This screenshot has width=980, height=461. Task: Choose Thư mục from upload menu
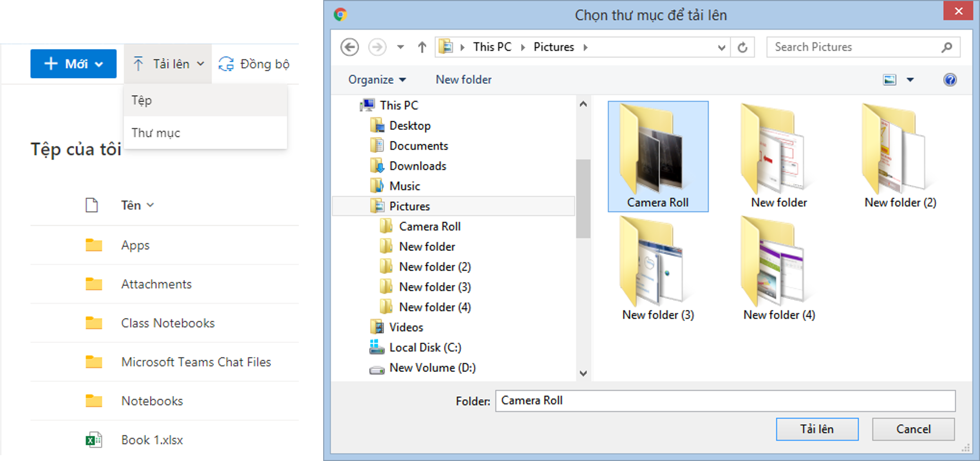[x=156, y=133]
